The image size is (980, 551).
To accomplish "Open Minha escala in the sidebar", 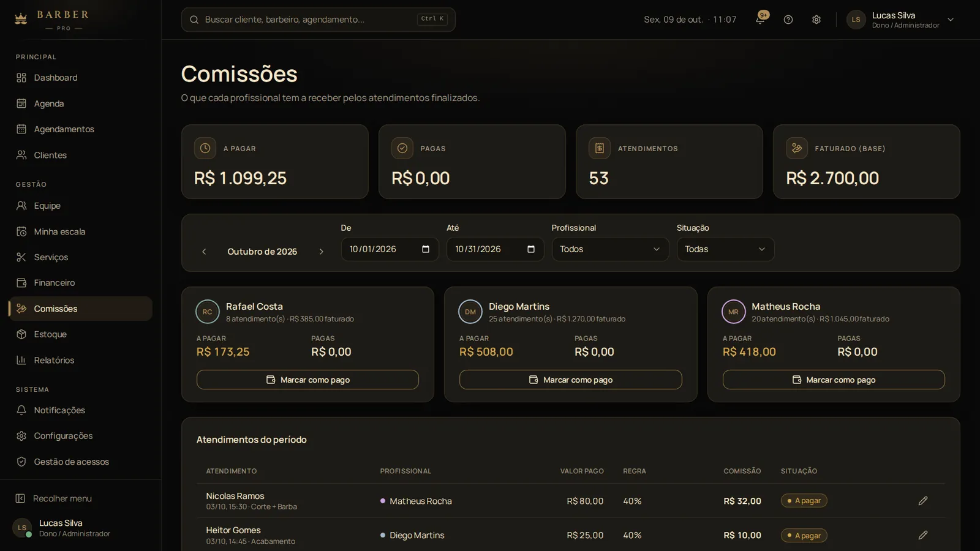I will [80, 231].
